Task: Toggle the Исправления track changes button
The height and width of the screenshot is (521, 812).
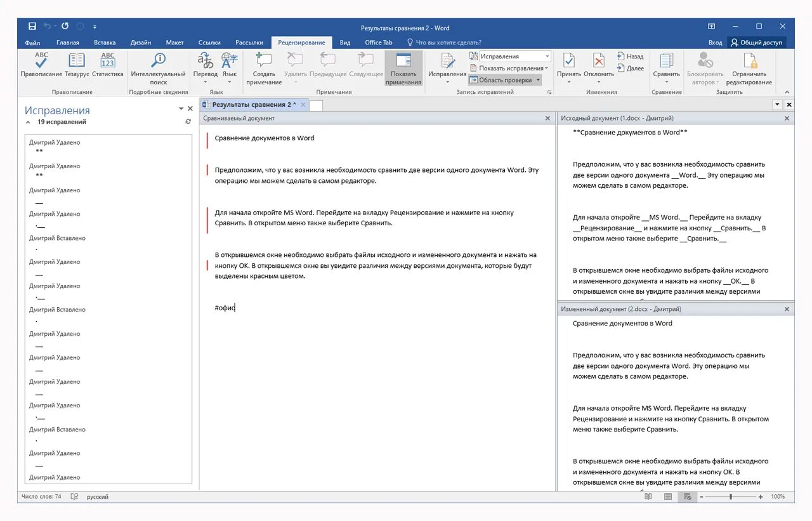Action: tap(447, 69)
